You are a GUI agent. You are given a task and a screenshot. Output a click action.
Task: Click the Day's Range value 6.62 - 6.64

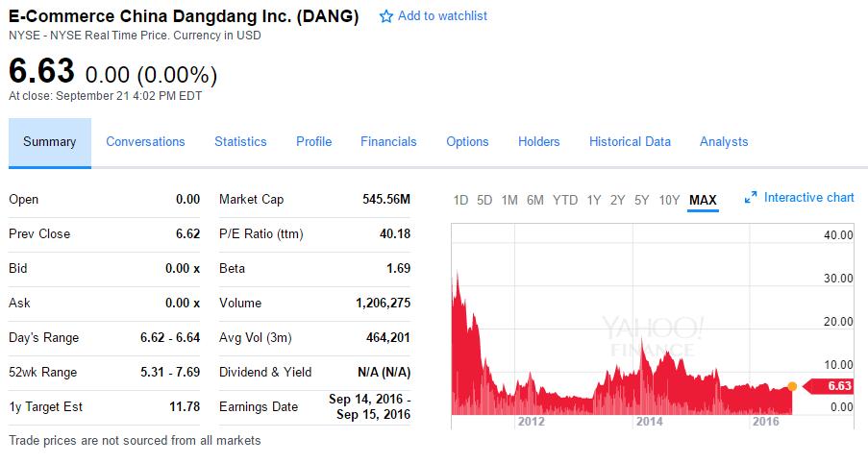(170, 337)
